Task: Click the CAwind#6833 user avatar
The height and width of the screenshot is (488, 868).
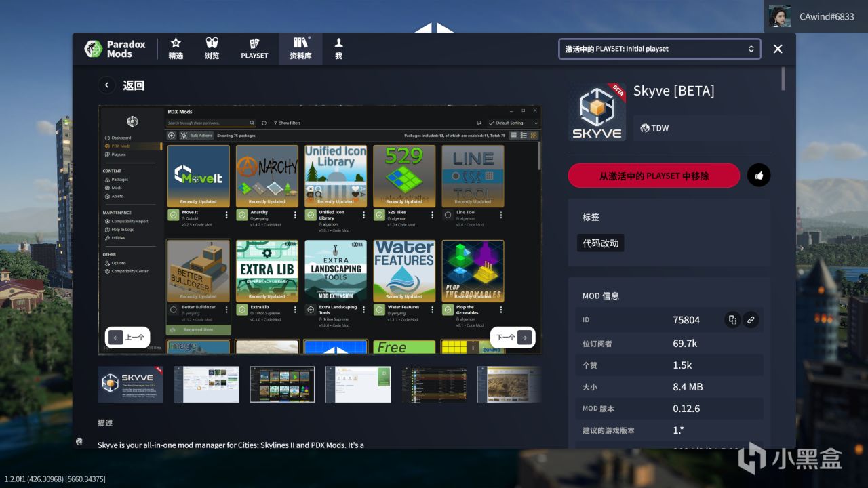Action: pyautogui.click(x=779, y=16)
